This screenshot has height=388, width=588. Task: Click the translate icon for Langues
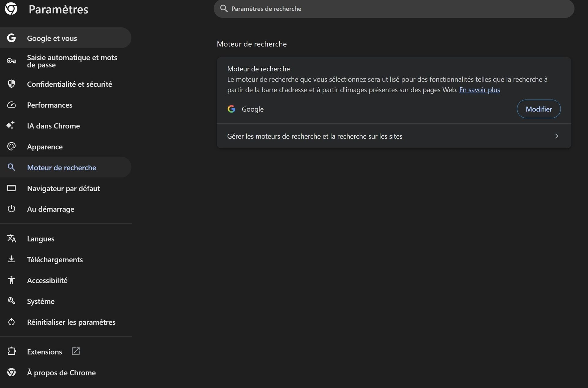tap(11, 238)
